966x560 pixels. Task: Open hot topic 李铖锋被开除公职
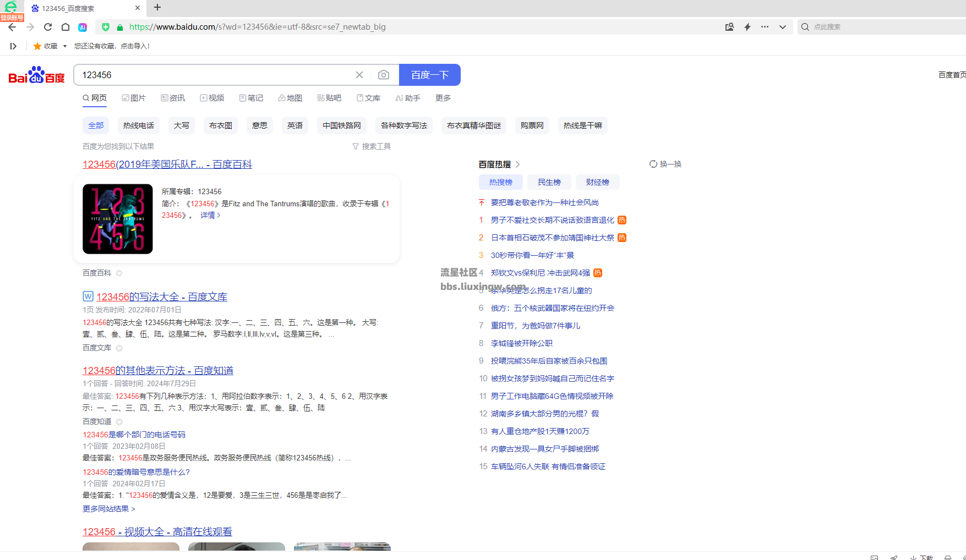pyautogui.click(x=522, y=343)
